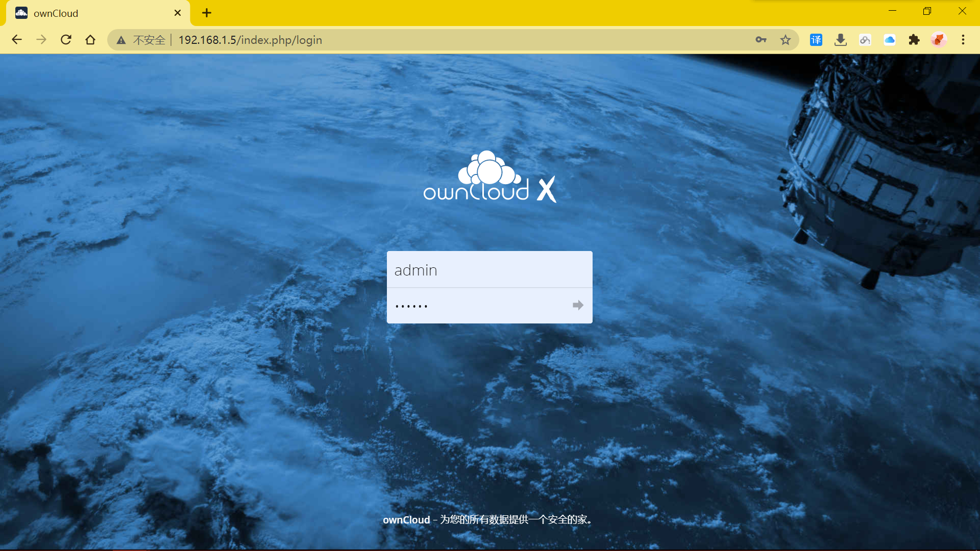Open the extensions puzzle menu

914,40
